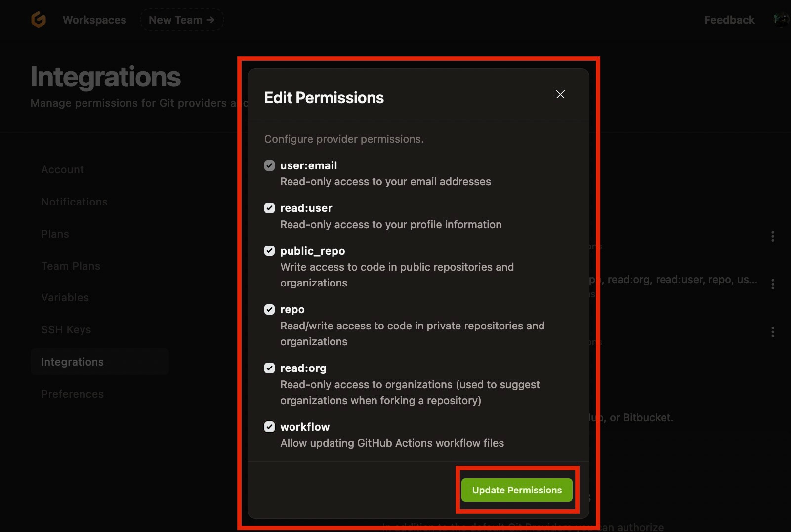Disable the read:org permission
Viewport: 791px width, 532px height.
(x=269, y=368)
